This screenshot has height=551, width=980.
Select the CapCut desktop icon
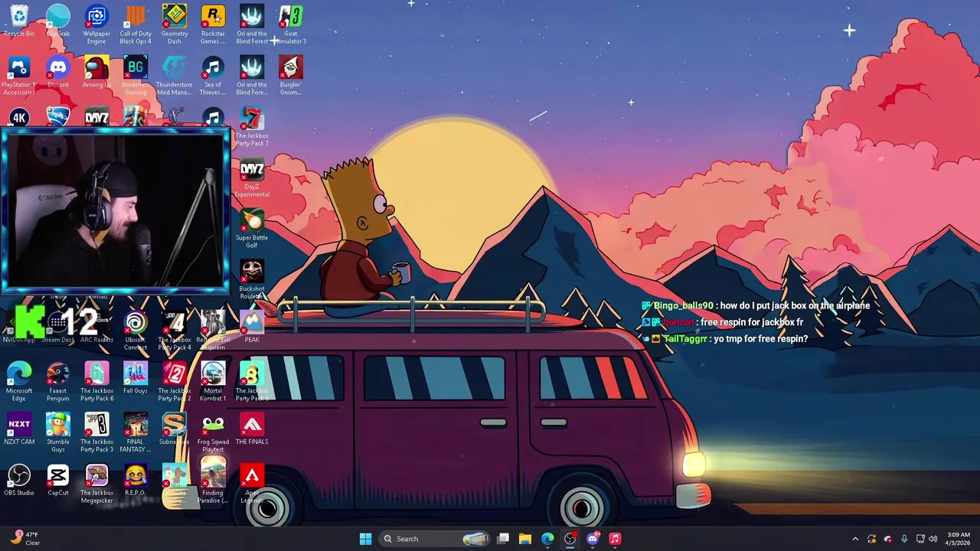57,481
